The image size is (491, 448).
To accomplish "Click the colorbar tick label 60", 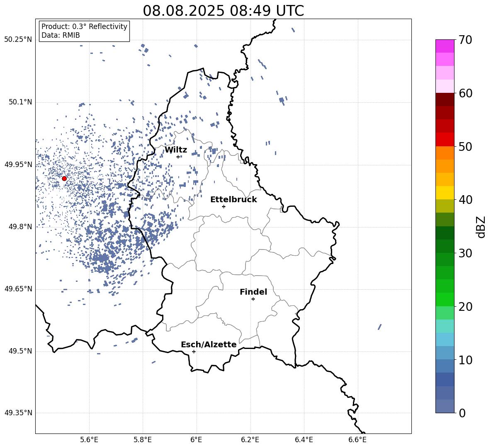I will [465, 93].
